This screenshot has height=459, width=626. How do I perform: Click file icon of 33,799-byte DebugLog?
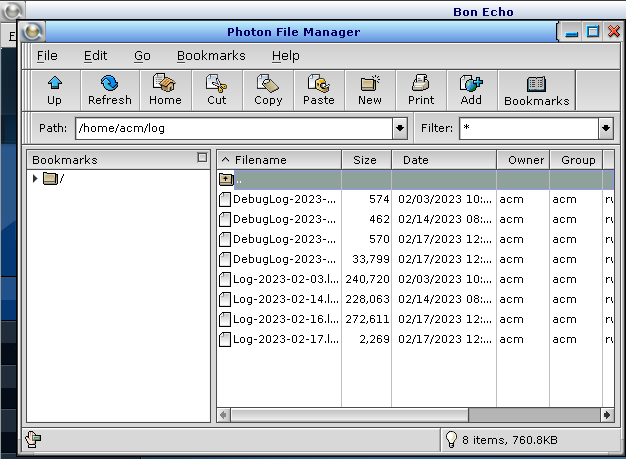225,259
